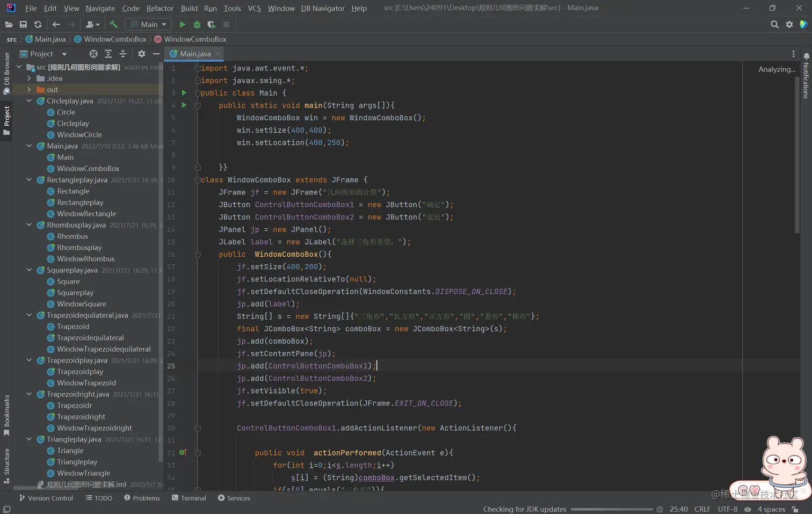Select Rhombus class in project tree
Screen dimensions: 812x514
pos(73,236)
